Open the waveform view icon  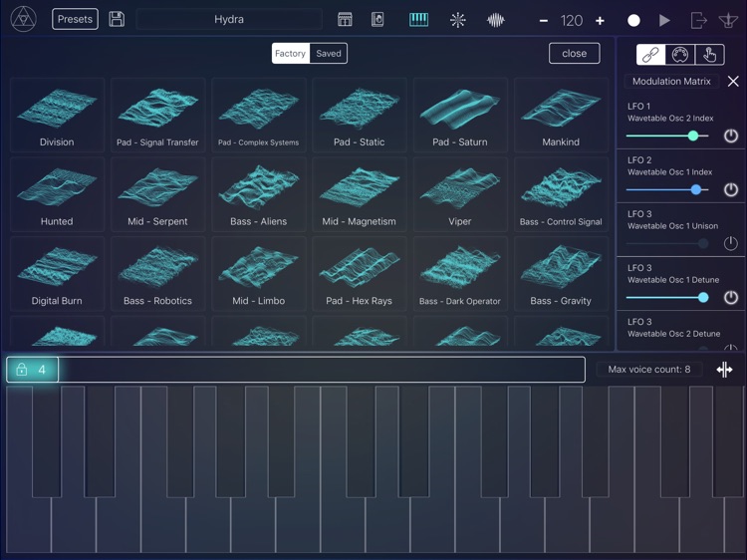pos(495,20)
